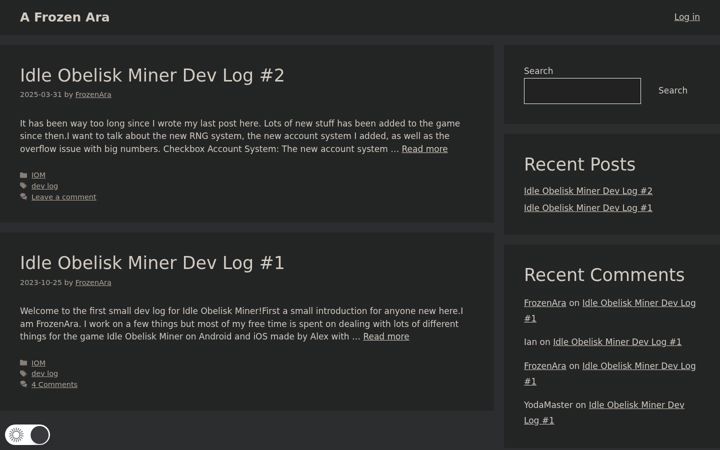Image resolution: width=720 pixels, height=450 pixels.
Task: Click the comments icon beside 4 Comments
Action: [23, 384]
